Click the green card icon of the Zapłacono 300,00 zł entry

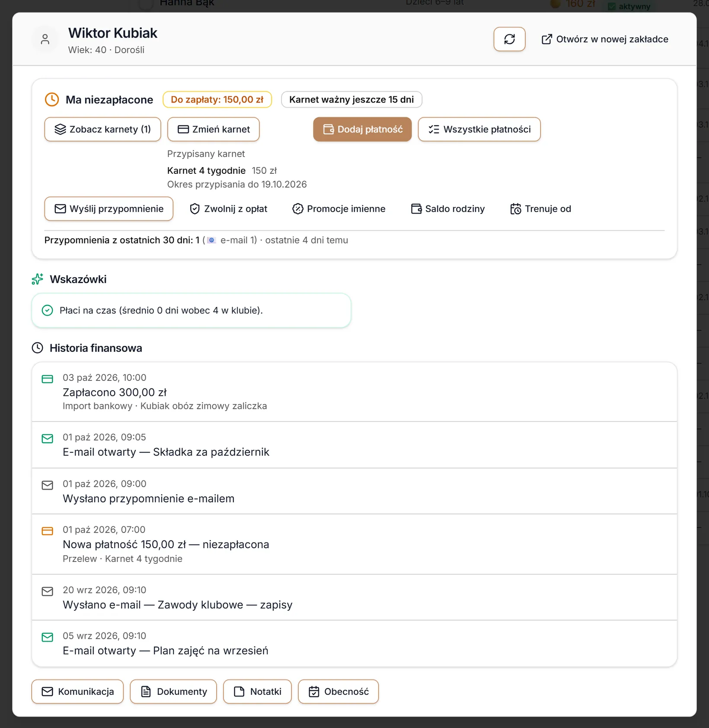(48, 379)
